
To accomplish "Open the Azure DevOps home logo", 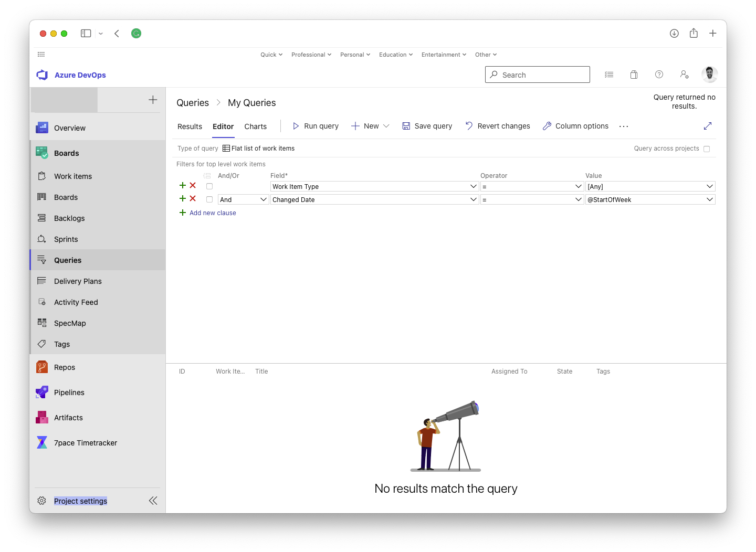I will coord(42,75).
